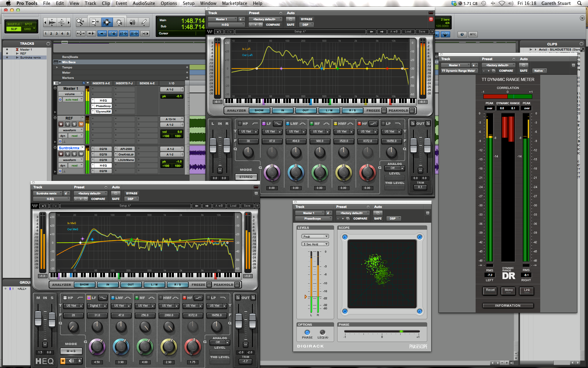Open TRACKS list options menu
The height and width of the screenshot is (368, 588).
pos(48,44)
